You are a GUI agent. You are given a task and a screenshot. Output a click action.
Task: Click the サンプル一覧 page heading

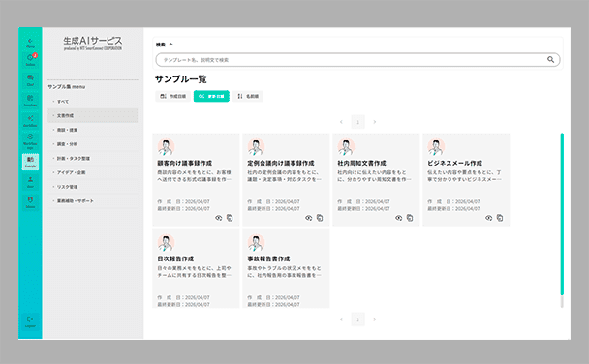(x=181, y=79)
